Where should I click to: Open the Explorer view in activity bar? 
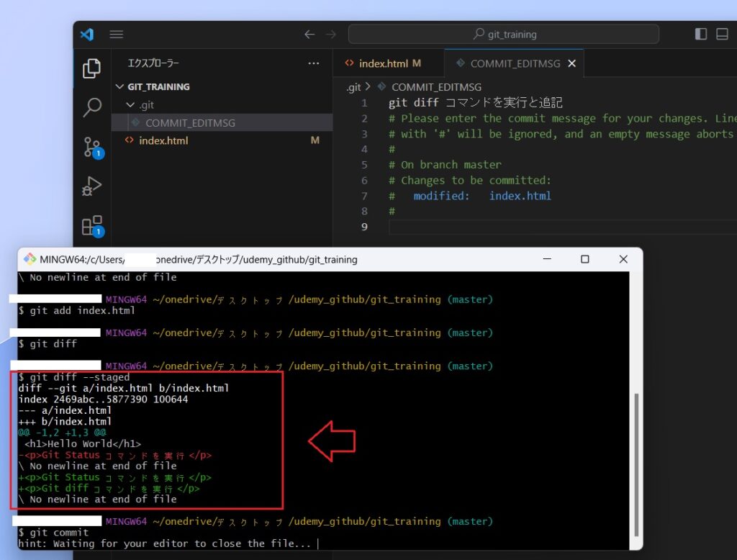coord(91,69)
